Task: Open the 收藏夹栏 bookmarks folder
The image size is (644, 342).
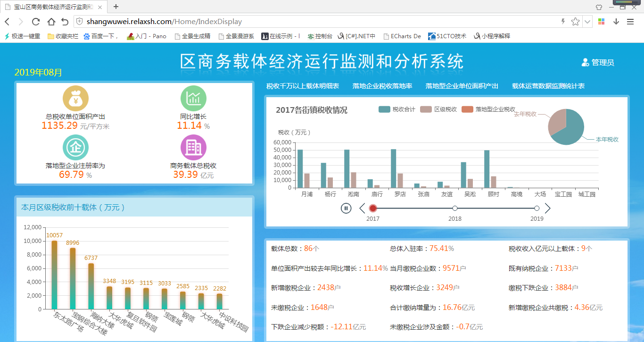Action: (x=63, y=36)
